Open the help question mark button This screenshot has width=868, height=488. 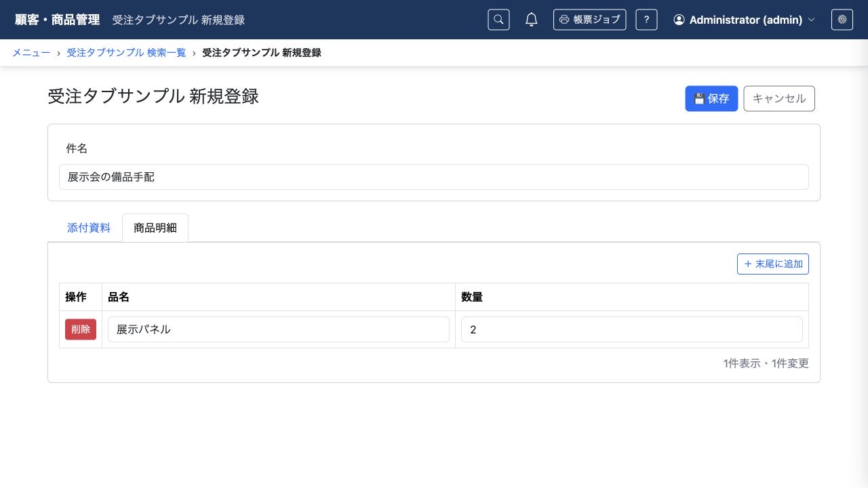(646, 20)
